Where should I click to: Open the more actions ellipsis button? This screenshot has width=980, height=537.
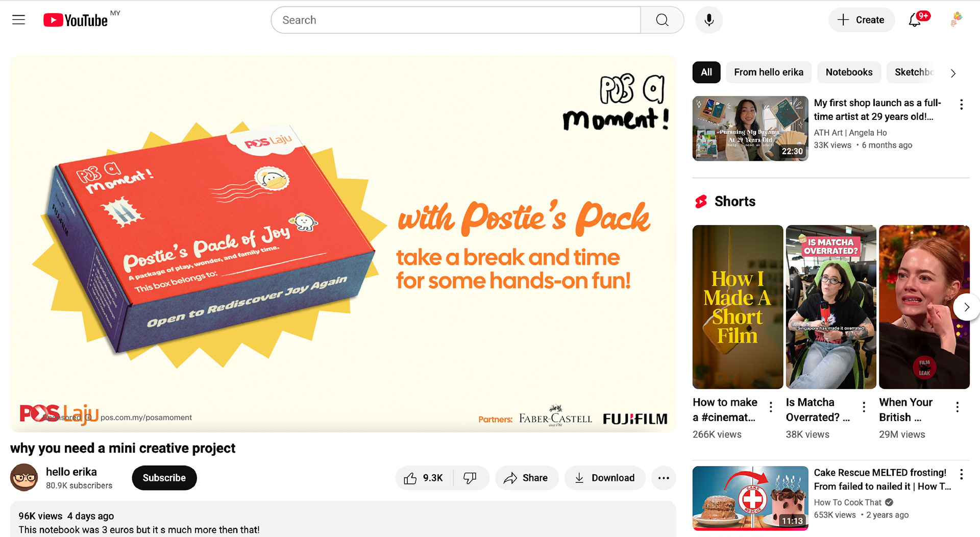(664, 478)
